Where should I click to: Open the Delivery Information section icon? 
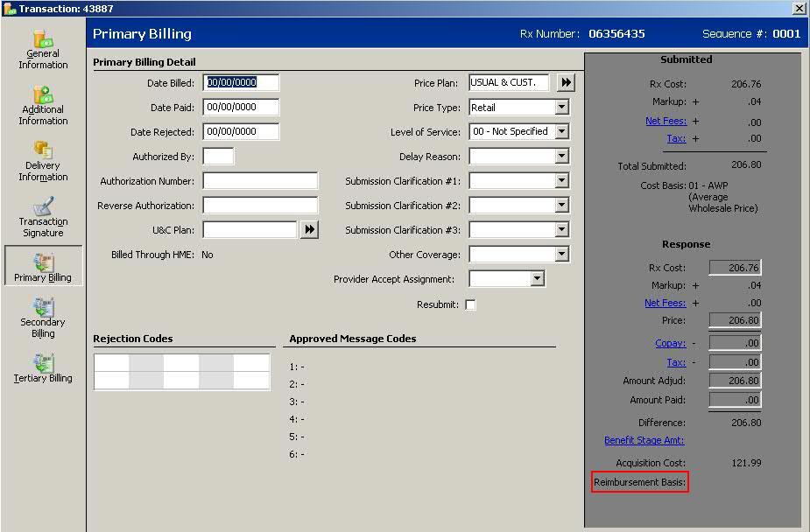tap(43, 150)
